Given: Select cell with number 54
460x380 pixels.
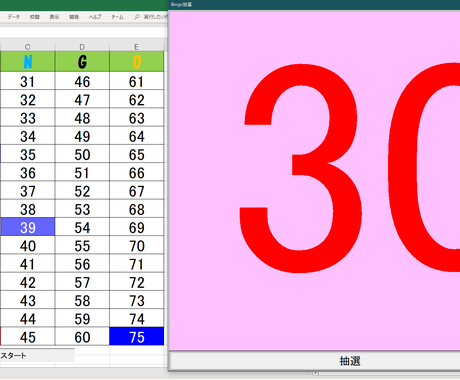Looking at the screenshot, I should coord(82,228).
